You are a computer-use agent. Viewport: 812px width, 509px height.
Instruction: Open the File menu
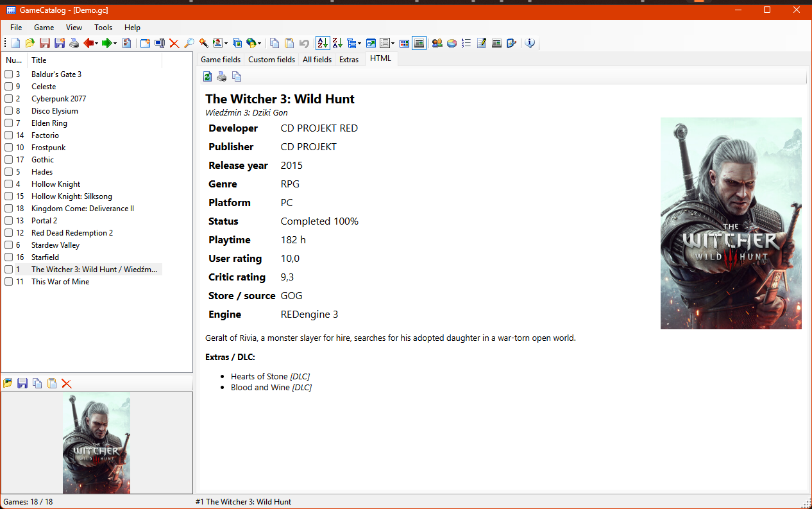tap(16, 28)
